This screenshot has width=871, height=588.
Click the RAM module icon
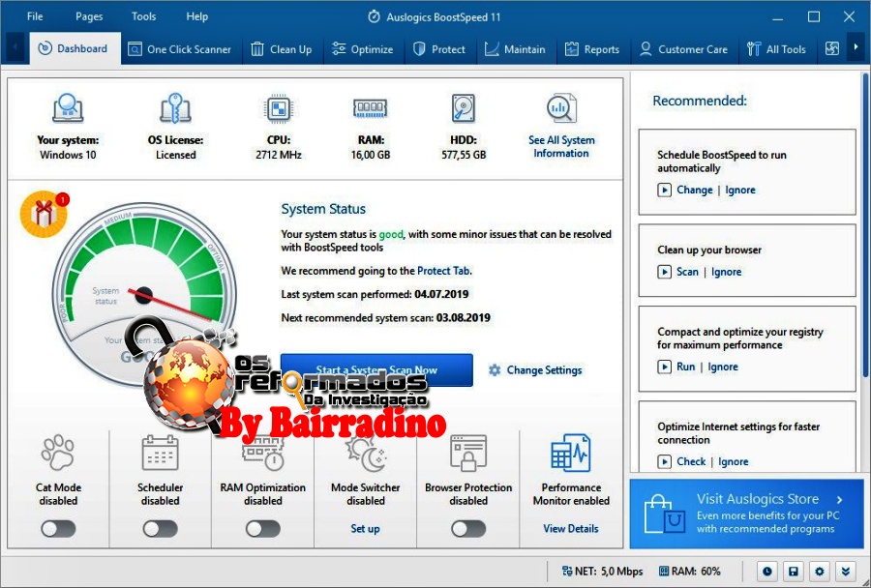(370, 108)
